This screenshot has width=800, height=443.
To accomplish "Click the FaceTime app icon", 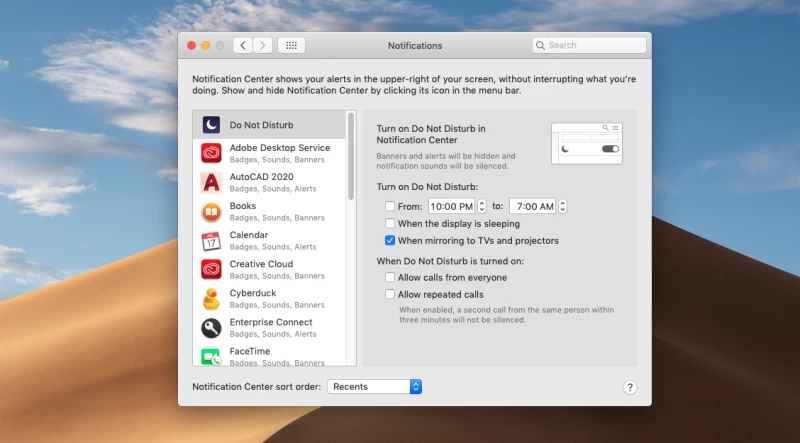I will [x=211, y=356].
